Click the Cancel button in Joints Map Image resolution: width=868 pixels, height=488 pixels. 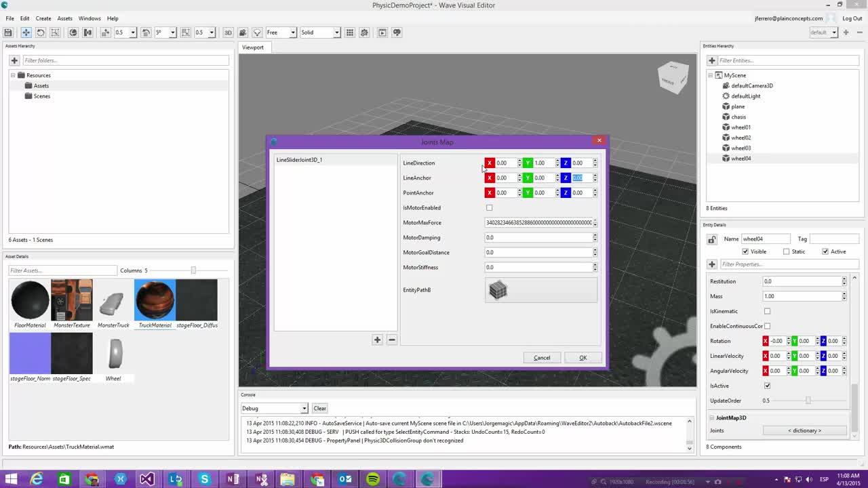click(541, 357)
